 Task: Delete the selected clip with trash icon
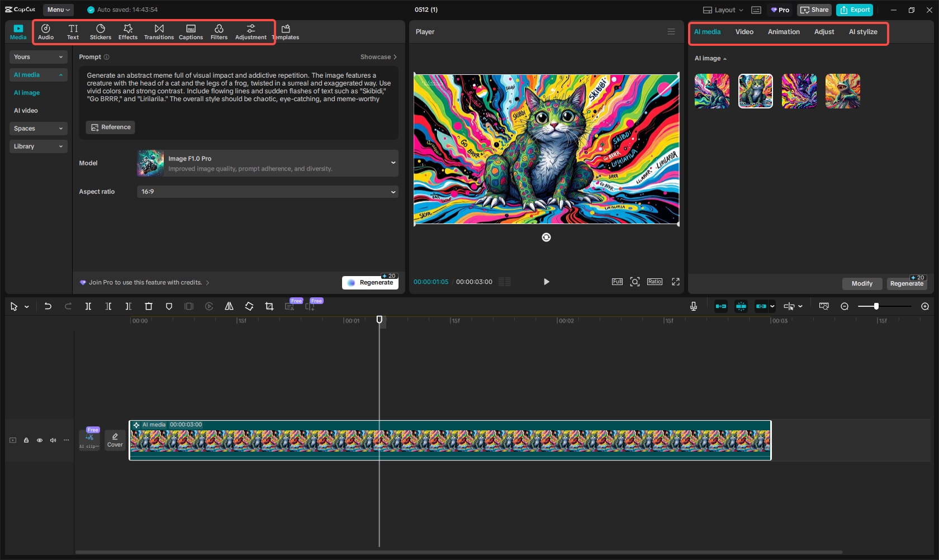[149, 306]
